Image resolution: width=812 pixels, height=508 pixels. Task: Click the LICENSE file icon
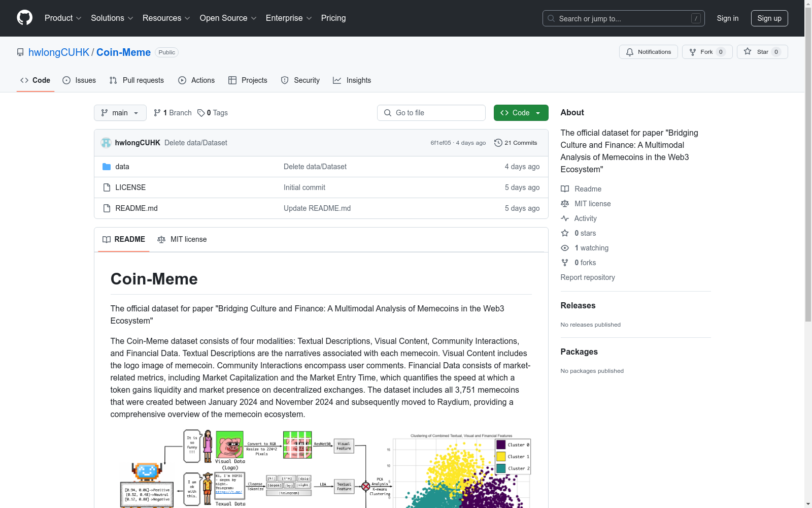[x=107, y=187]
